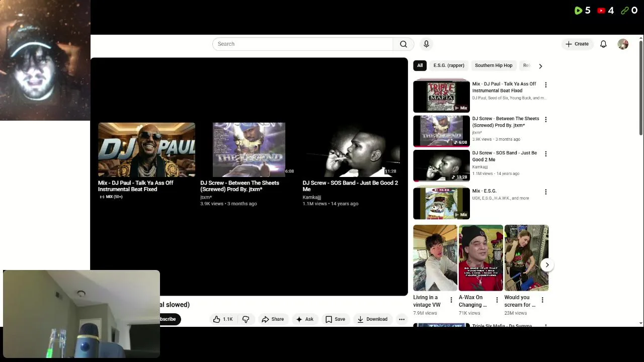Activate voice search microphone icon

[426, 44]
